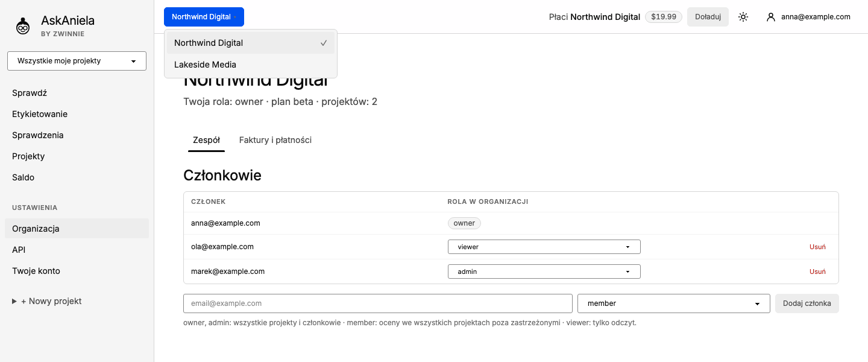Viewport: 868px width, 362px height.
Task: Click the $19.99 balance badge
Action: point(664,17)
